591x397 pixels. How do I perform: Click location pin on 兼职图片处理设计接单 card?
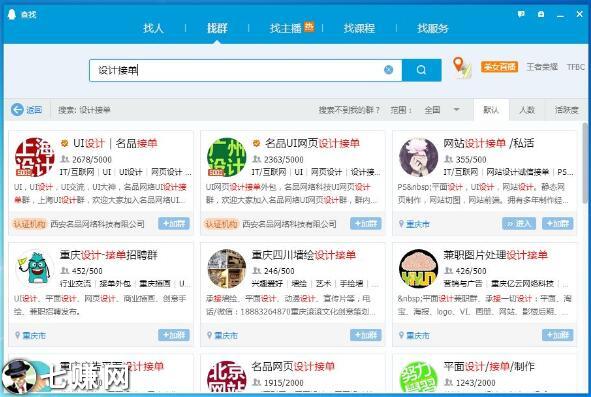[401, 335]
